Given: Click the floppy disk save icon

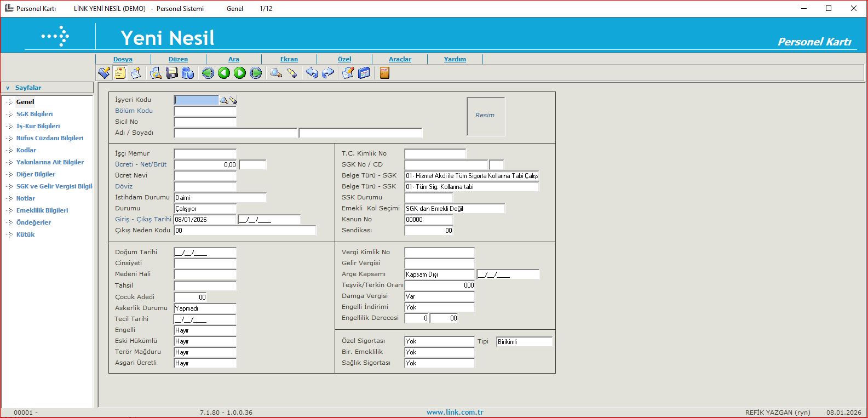Looking at the screenshot, I should coord(172,73).
